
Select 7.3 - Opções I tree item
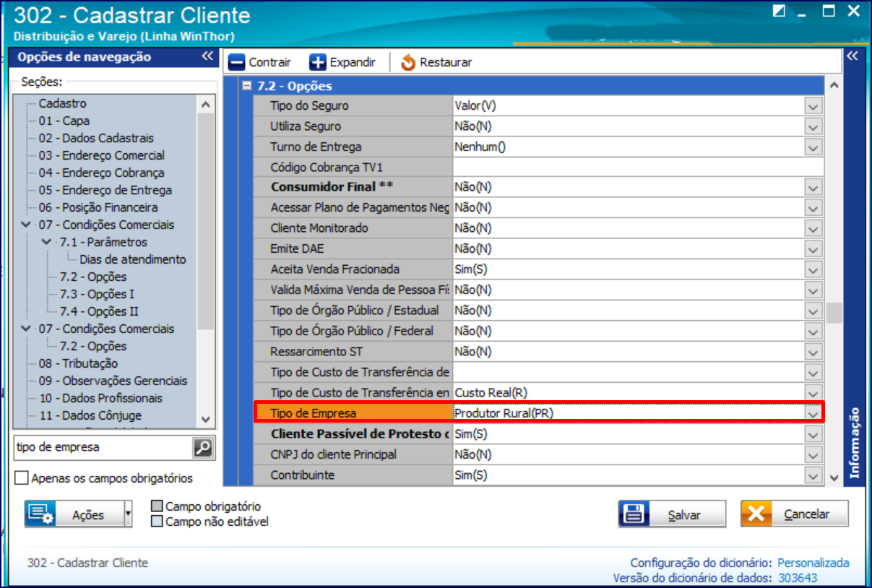(x=97, y=294)
